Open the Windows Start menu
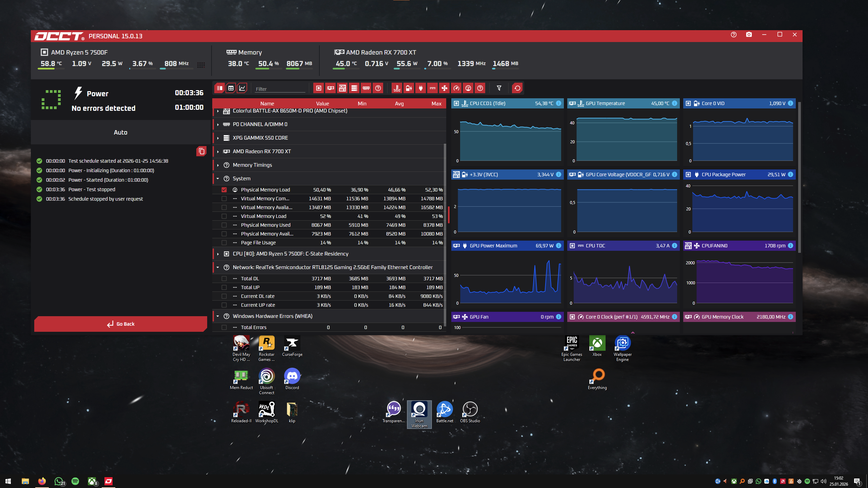 coord(8,481)
